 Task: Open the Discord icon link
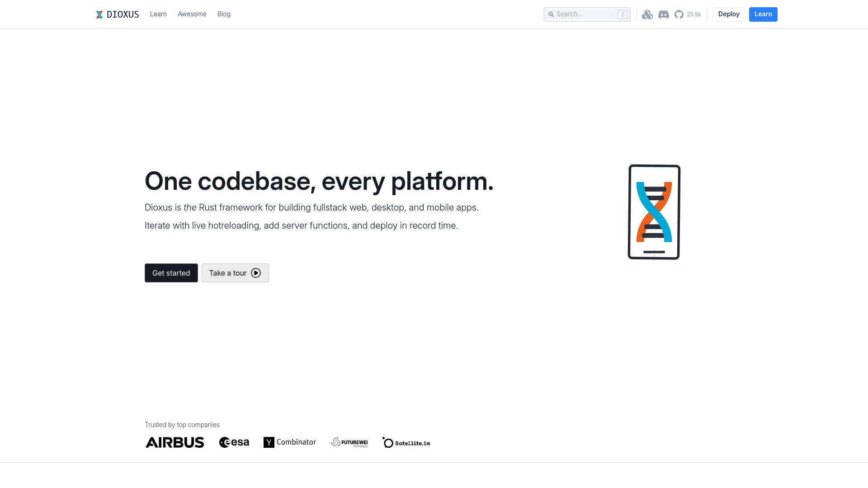[664, 14]
